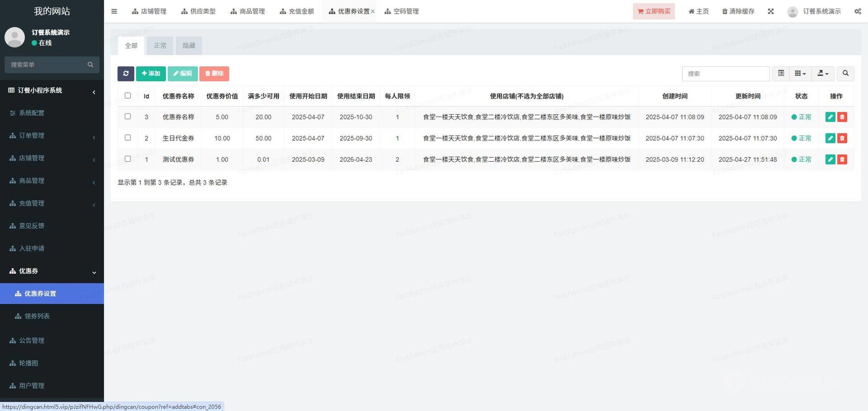The width and height of the screenshot is (868, 411).
Task: Tick the checkbox for 测试优惠券 row
Action: click(x=128, y=159)
